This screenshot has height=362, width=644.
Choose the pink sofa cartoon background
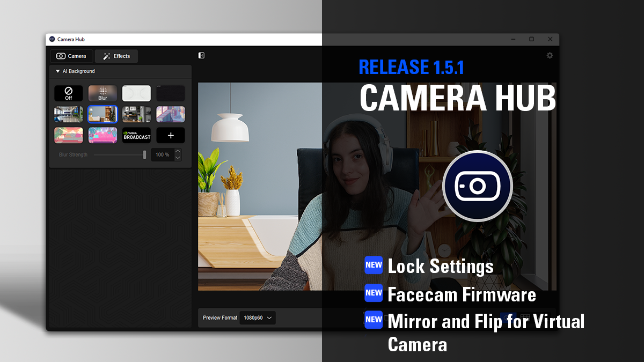(x=103, y=135)
